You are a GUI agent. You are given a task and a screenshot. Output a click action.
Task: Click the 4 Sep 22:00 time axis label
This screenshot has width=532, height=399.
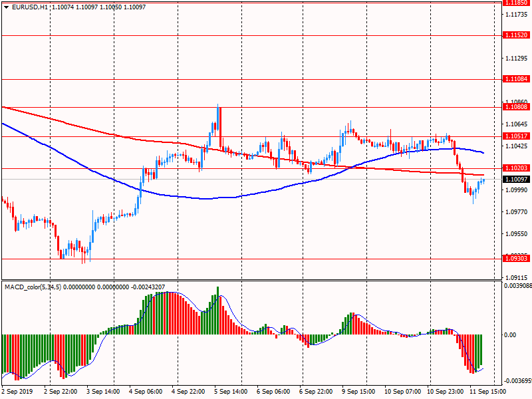(x=188, y=392)
